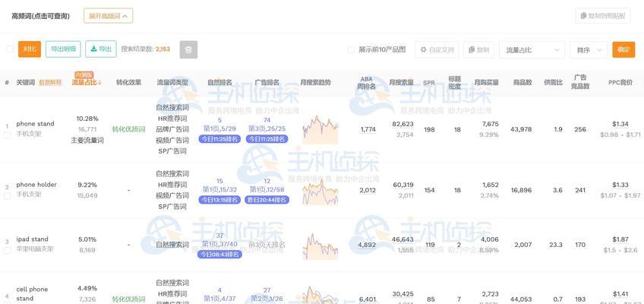Click the monthly purchases value 7,675
The image size is (644, 304).
coord(491,124)
